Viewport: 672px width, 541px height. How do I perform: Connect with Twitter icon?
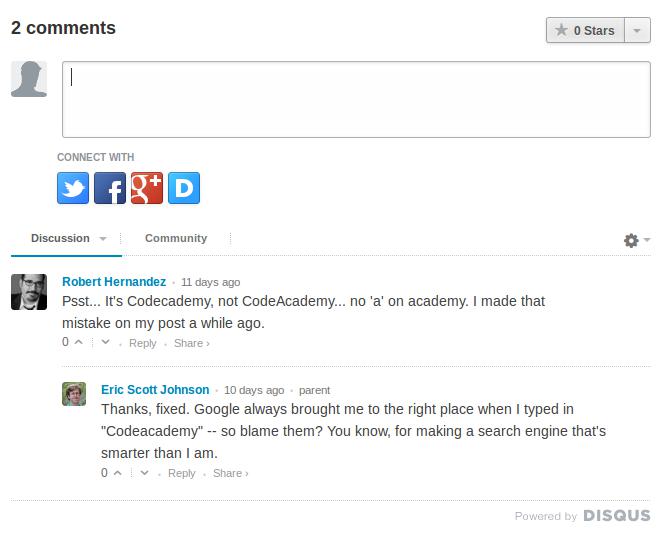[x=73, y=188]
